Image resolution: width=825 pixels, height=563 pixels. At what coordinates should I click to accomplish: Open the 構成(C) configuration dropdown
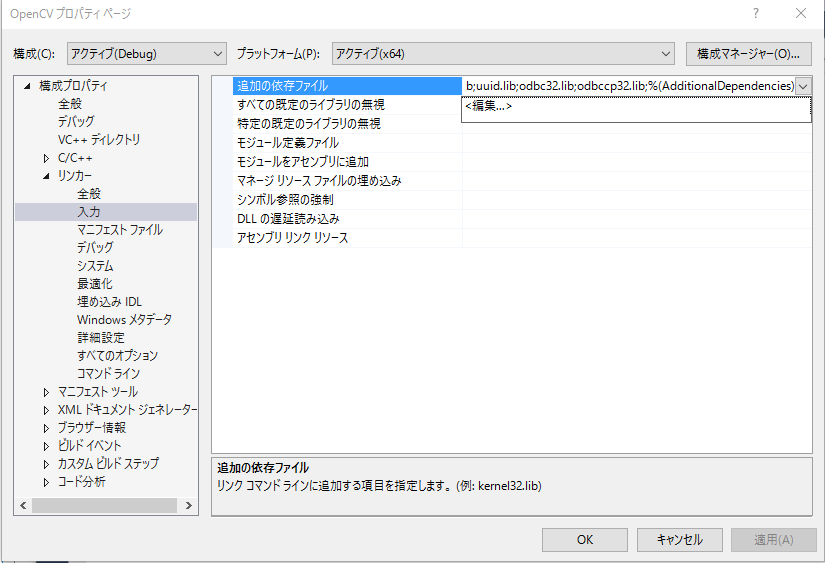point(146,53)
